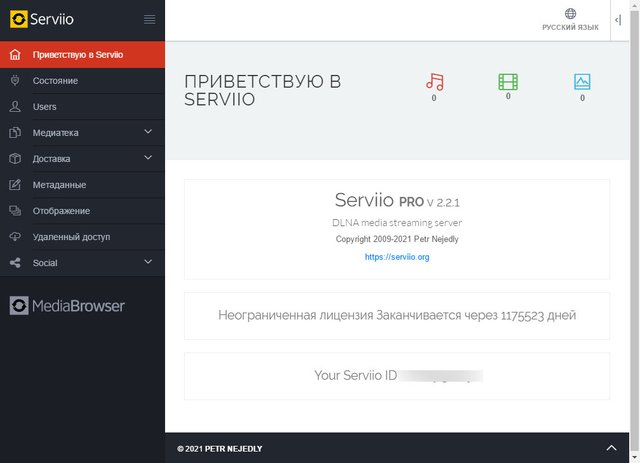Click the plug icon next to Состояние
The height and width of the screenshot is (463, 640).
point(15,80)
